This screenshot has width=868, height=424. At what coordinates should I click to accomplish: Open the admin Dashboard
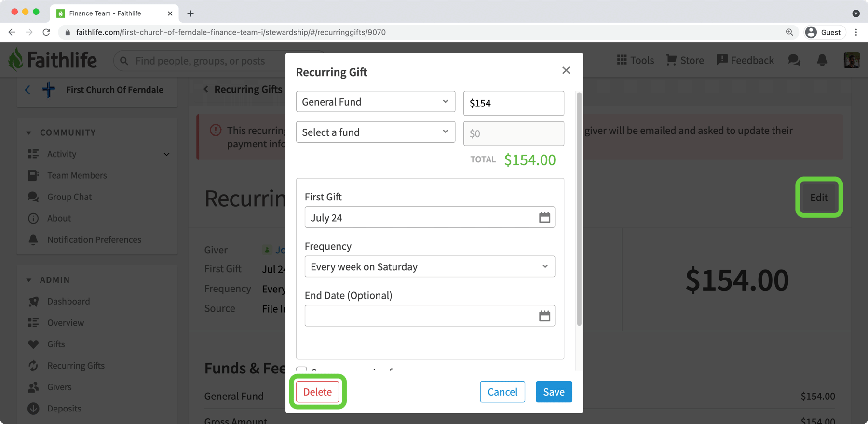[68, 301]
